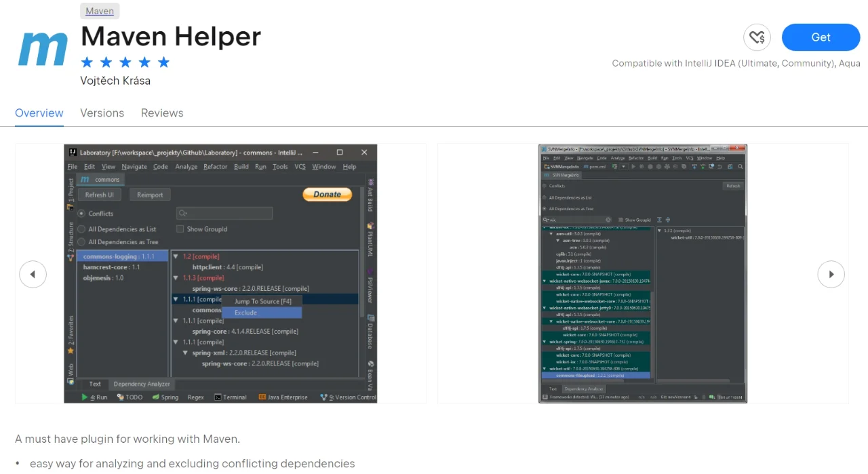Collapse the 1.2 [compile] node
The height and width of the screenshot is (474, 868).
176,257
